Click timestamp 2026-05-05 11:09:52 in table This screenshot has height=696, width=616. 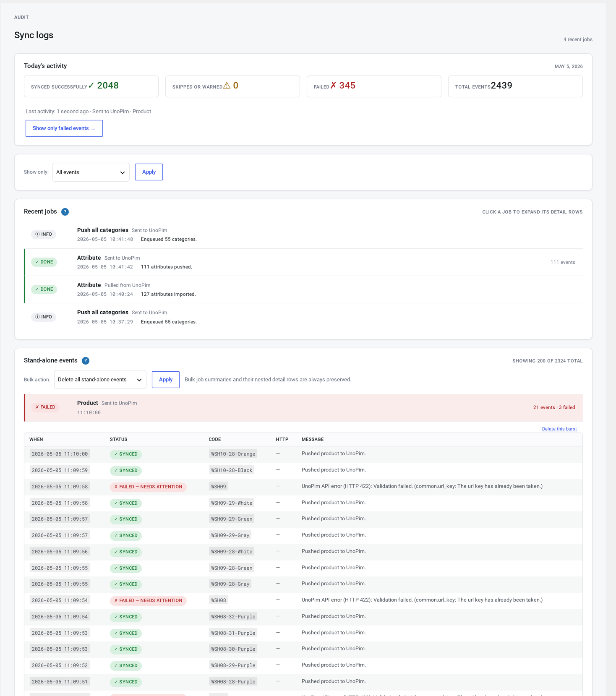[x=60, y=665]
